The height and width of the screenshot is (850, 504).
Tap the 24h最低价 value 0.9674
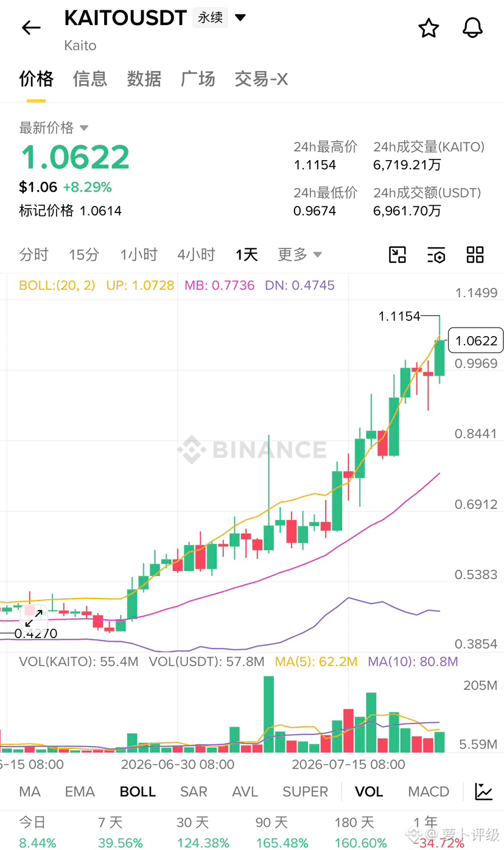pos(314,211)
